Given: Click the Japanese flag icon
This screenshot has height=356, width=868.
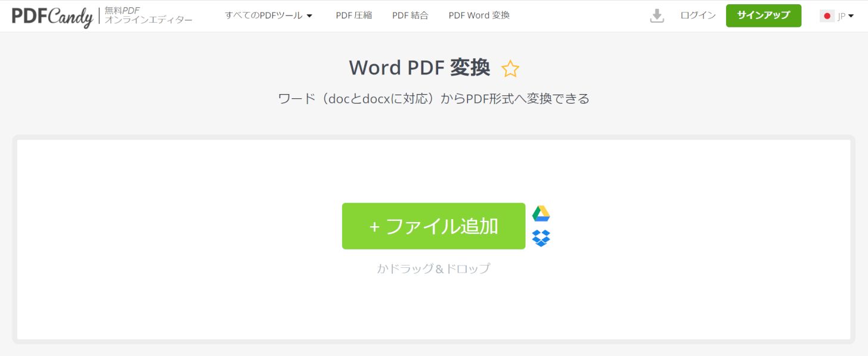Looking at the screenshot, I should click(x=826, y=15).
